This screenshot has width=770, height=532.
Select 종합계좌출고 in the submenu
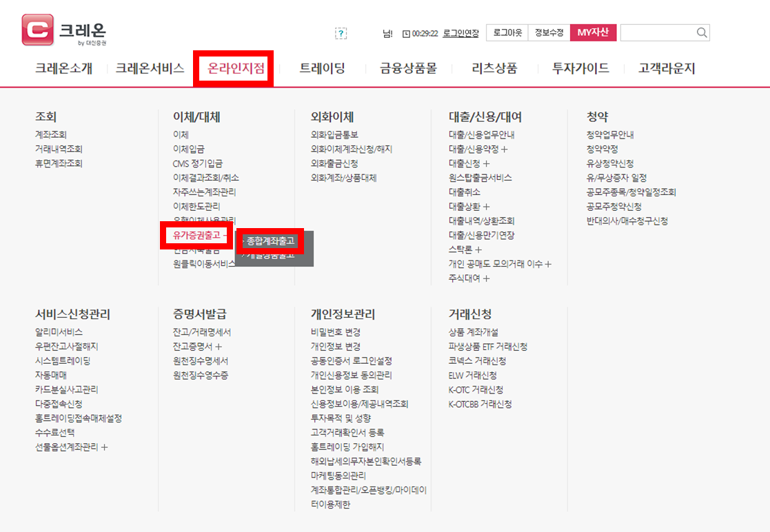pyautogui.click(x=270, y=241)
